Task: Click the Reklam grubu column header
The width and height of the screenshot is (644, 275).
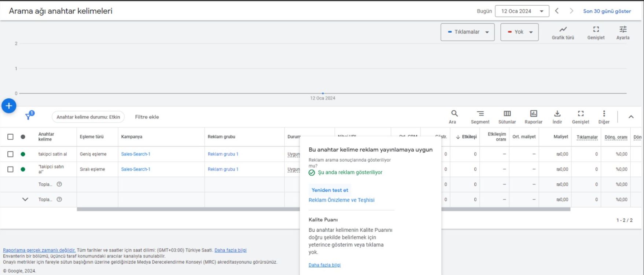Action: pos(221,137)
